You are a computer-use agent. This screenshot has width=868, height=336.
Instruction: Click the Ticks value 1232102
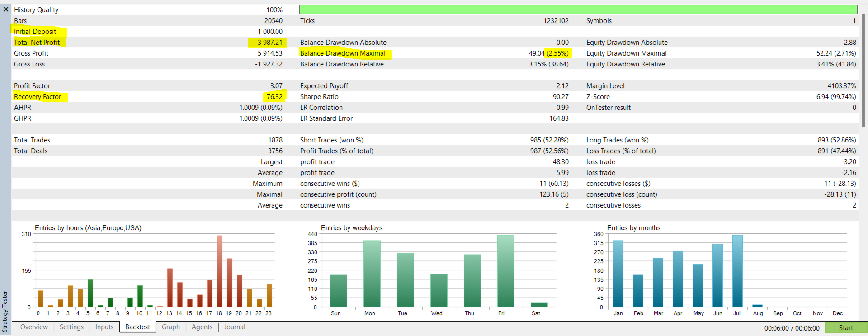point(556,21)
